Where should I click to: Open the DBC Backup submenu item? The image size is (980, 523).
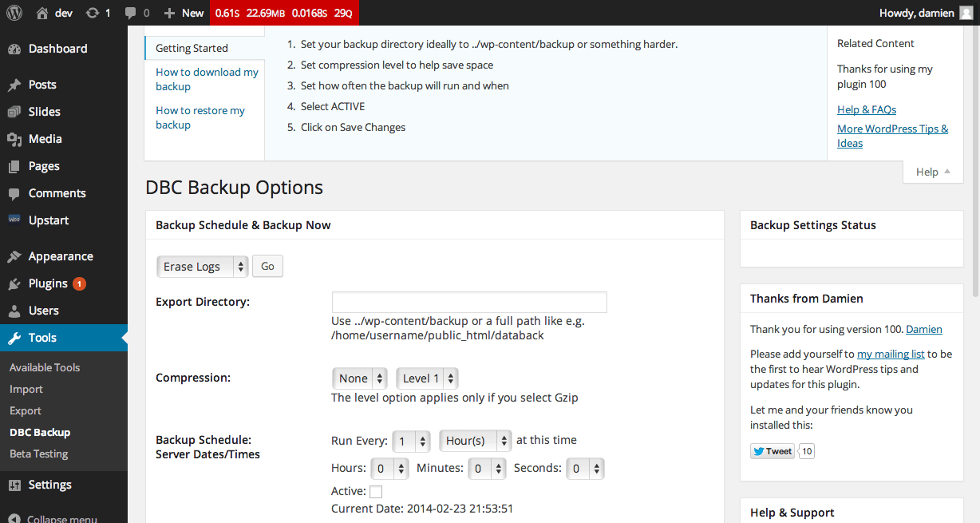click(x=40, y=432)
